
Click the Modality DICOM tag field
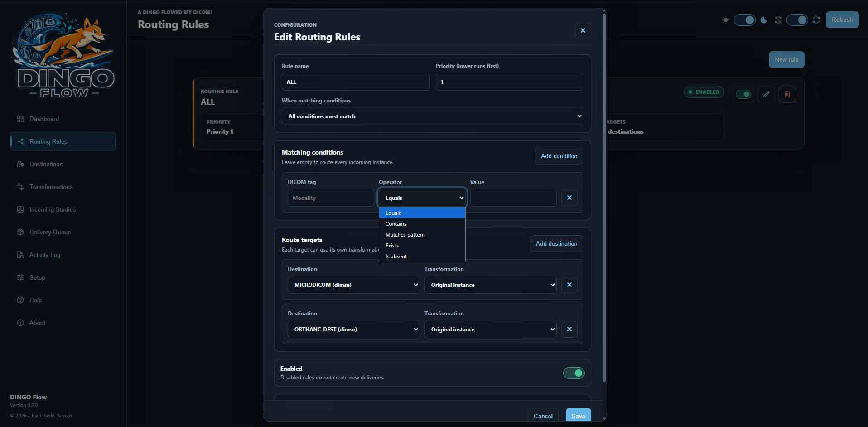pyautogui.click(x=331, y=198)
